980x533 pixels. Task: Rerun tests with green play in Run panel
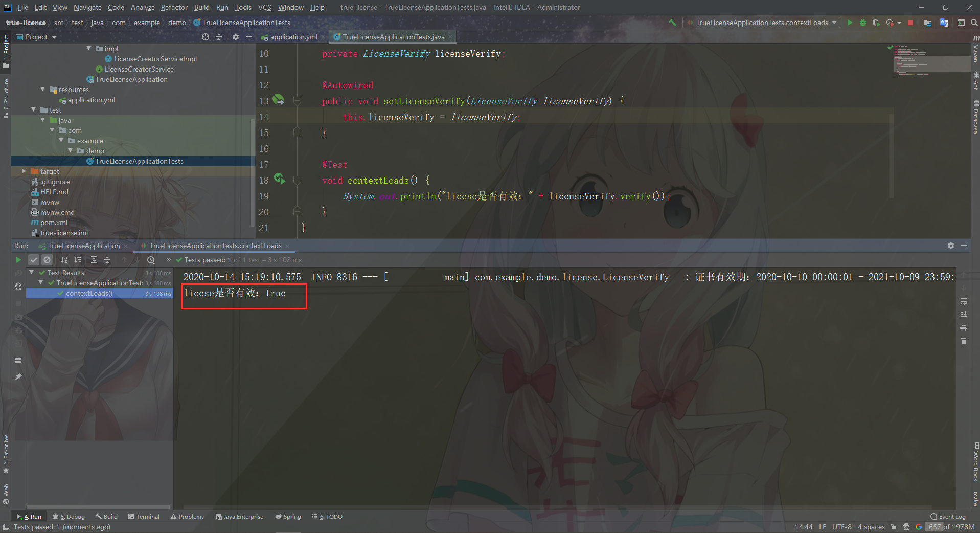tap(18, 260)
